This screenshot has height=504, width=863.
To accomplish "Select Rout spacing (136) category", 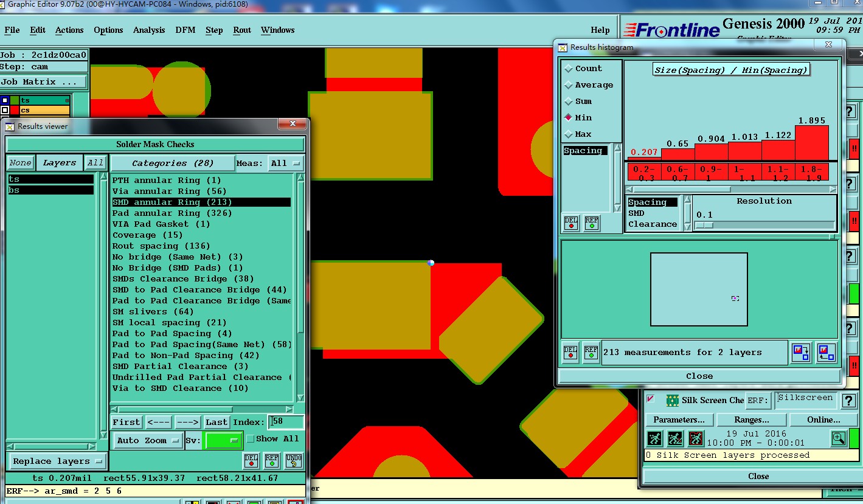I will tap(161, 246).
